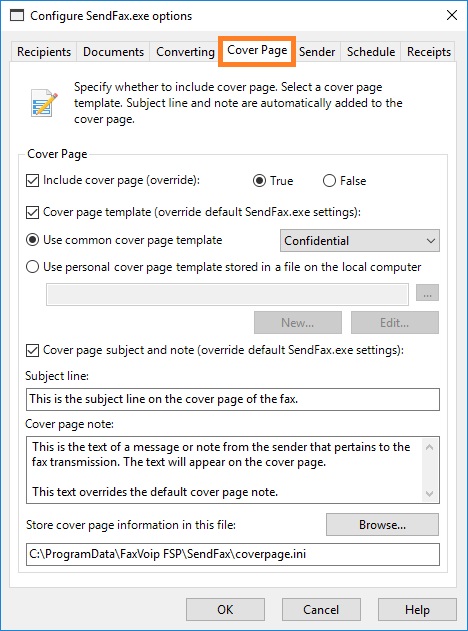Image resolution: width=468 pixels, height=631 pixels.
Task: Choose Use personal cover page template option
Action: (x=32, y=267)
